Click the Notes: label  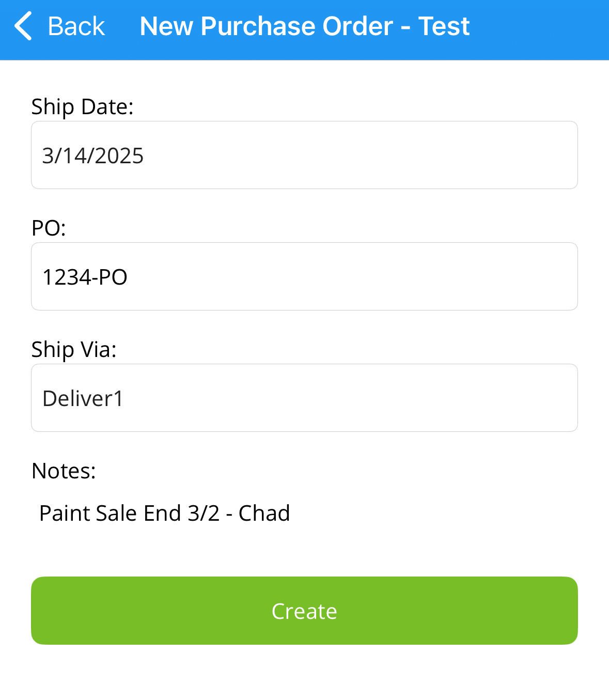(64, 471)
